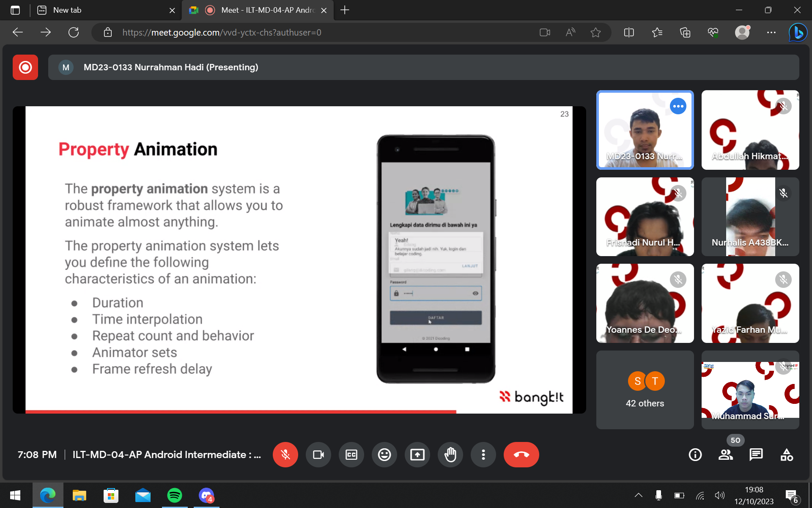
Task: Raise your hand in the meeting
Action: coord(450,455)
